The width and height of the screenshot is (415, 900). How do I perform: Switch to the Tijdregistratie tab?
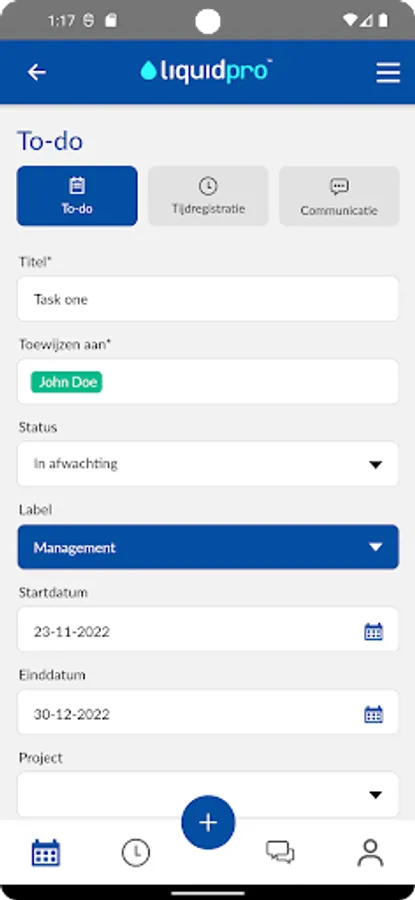tap(208, 196)
